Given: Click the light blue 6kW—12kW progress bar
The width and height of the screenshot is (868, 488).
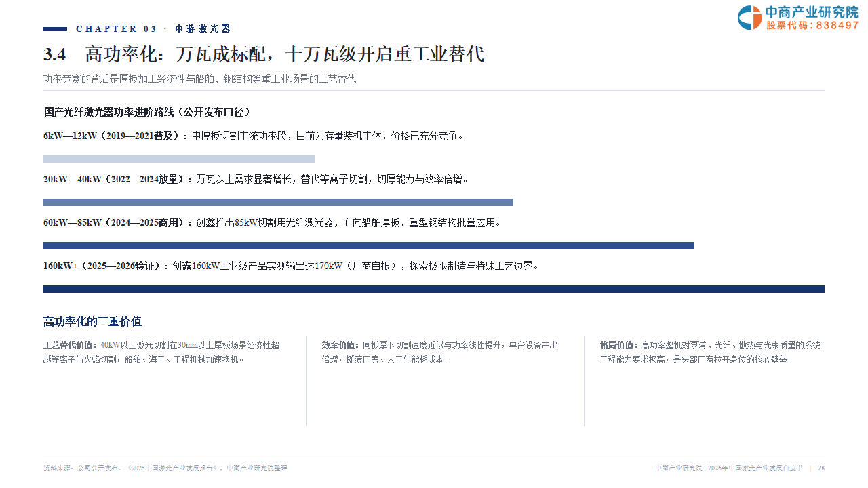Looking at the screenshot, I should (x=179, y=159).
